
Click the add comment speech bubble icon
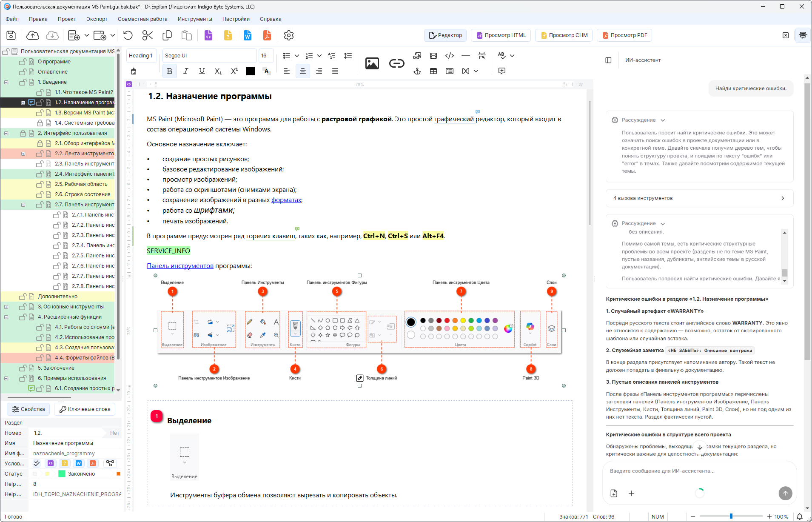(502, 71)
